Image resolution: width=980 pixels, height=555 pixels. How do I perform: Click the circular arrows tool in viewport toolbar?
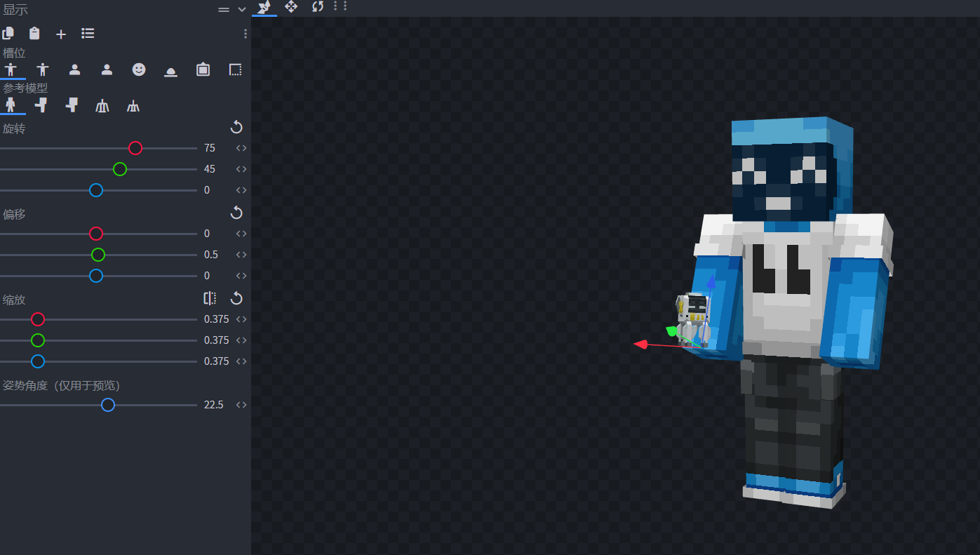318,6
